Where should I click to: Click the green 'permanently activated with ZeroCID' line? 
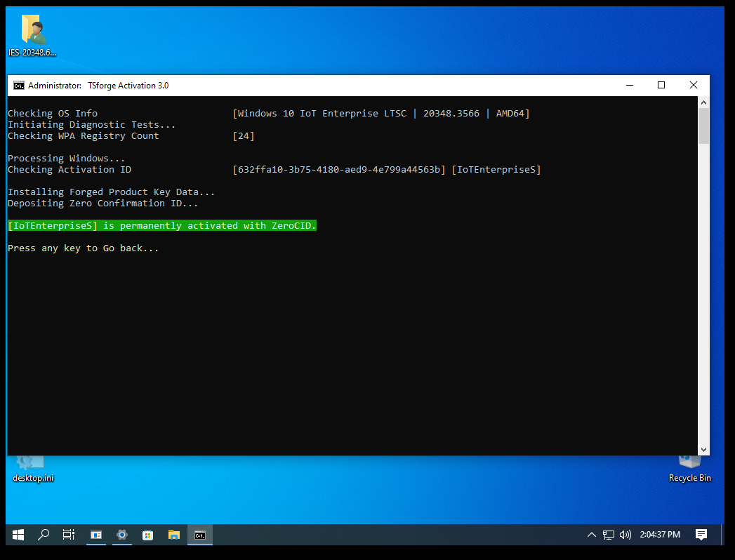pos(162,226)
